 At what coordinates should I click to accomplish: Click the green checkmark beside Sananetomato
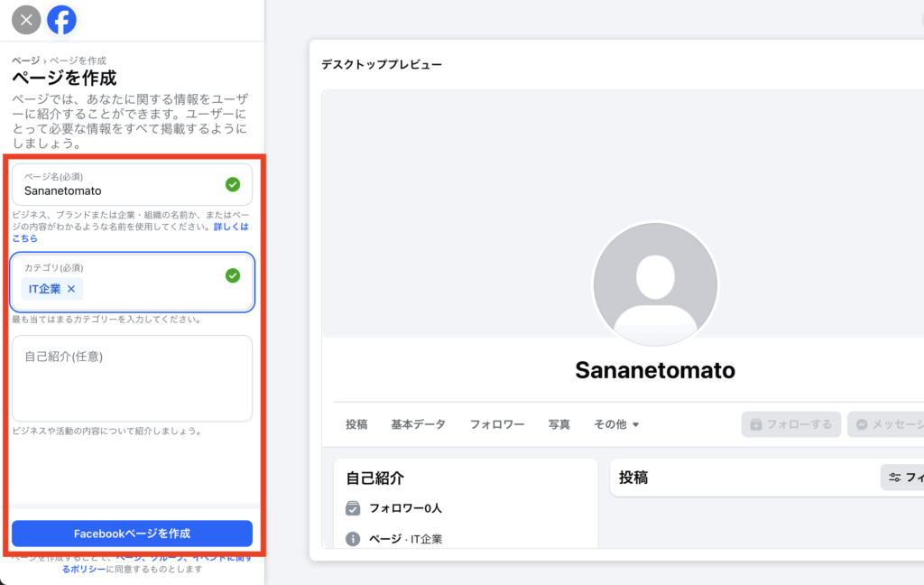point(233,184)
